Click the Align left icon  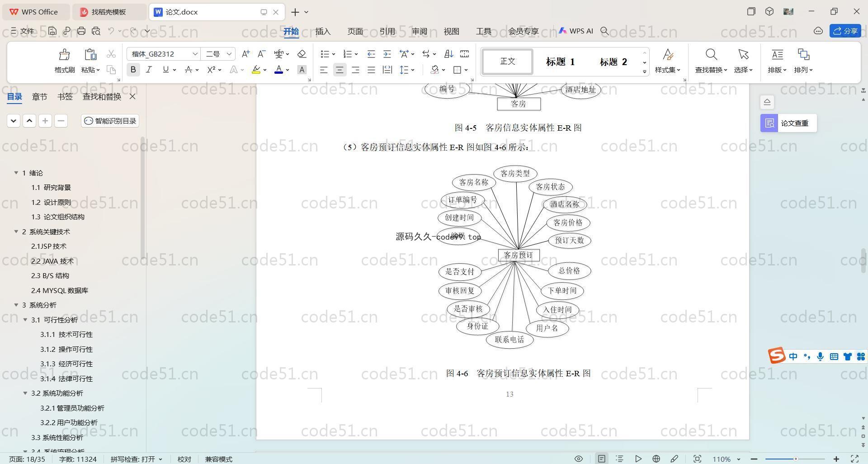click(x=324, y=70)
